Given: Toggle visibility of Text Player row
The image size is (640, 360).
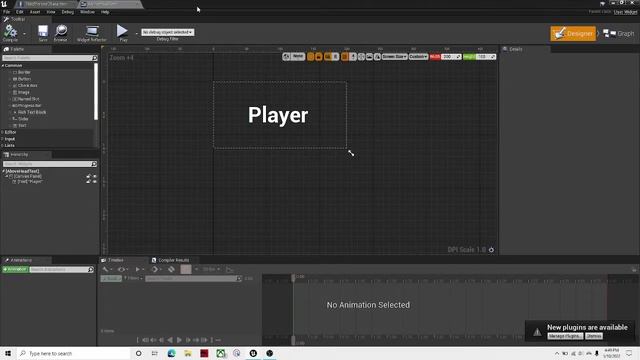Looking at the screenshot, I should pos(95,181).
